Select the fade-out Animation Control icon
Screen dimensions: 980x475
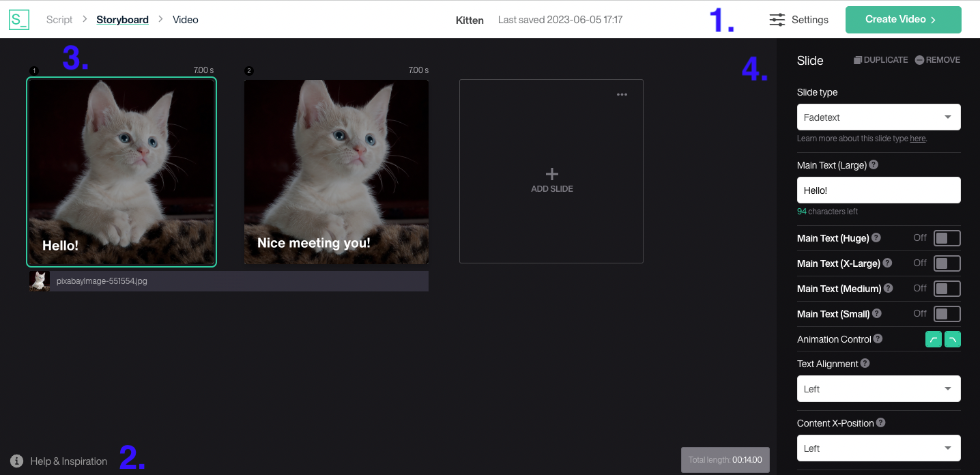click(x=953, y=339)
